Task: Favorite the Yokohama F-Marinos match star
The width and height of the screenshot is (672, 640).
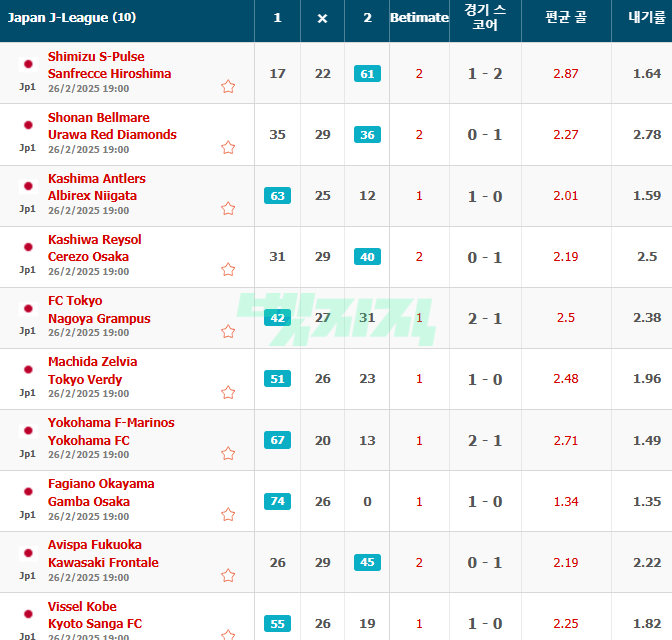Action: [x=228, y=453]
